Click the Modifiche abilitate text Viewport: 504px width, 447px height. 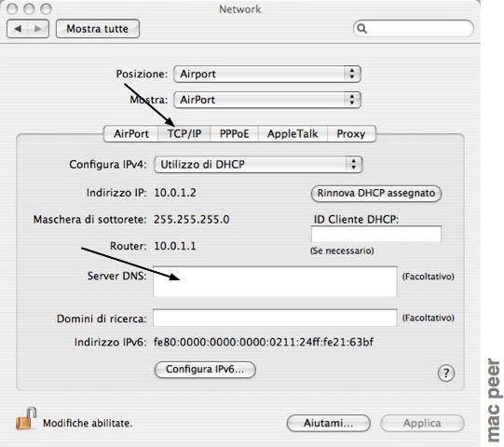point(88,423)
